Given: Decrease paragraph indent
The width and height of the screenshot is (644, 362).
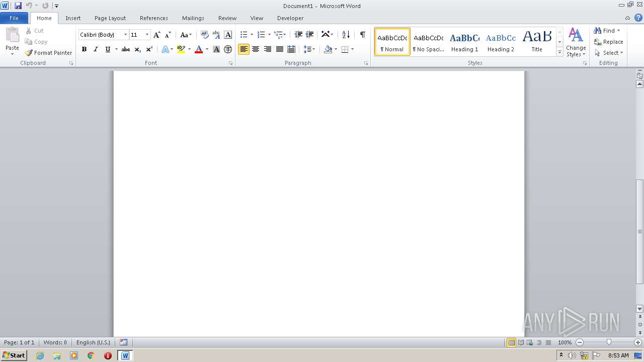Looking at the screenshot, I should pos(298,35).
